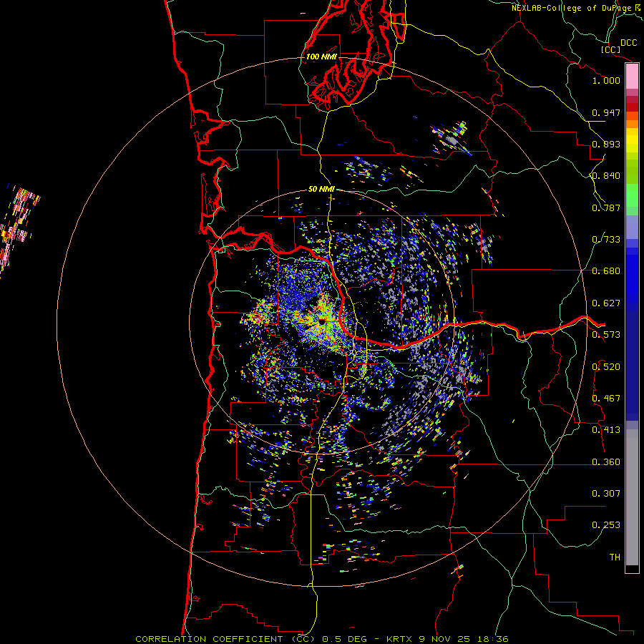
Task: Click the TH threshold label
Action: [x=615, y=557]
